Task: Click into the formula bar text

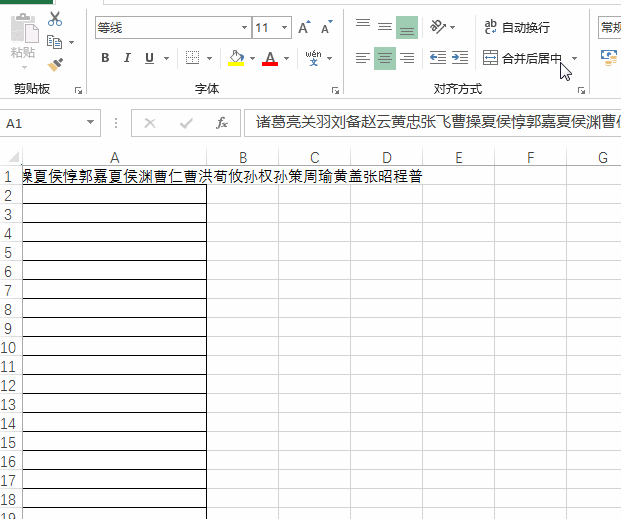Action: (x=433, y=123)
